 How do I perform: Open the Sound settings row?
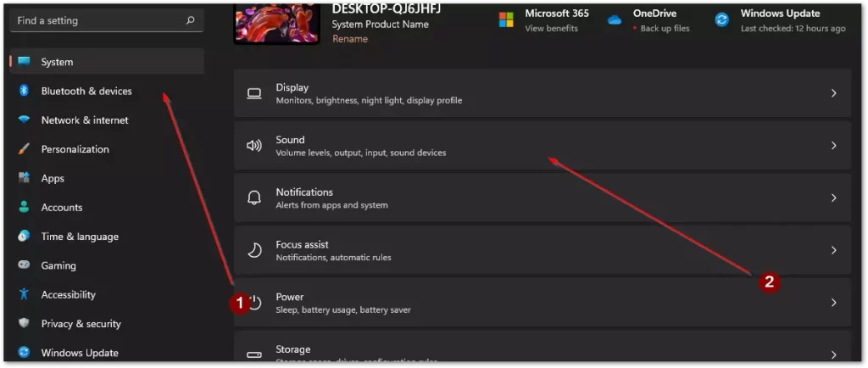point(542,146)
